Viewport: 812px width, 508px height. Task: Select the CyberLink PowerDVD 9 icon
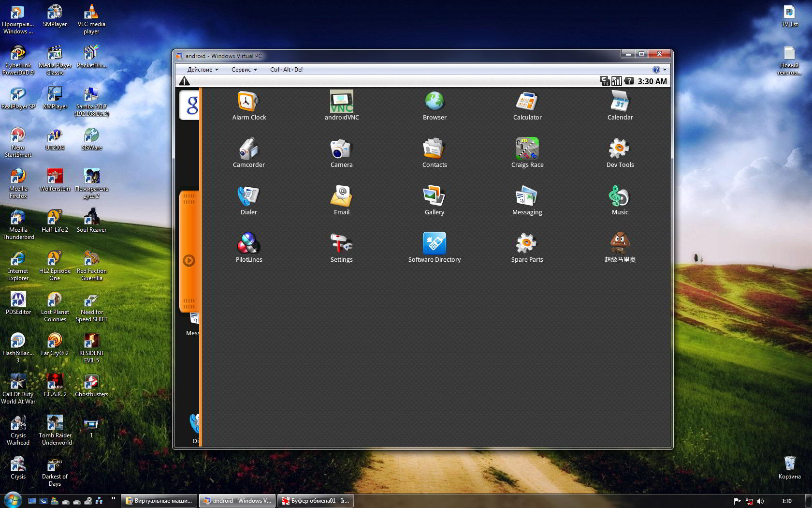tap(18, 60)
